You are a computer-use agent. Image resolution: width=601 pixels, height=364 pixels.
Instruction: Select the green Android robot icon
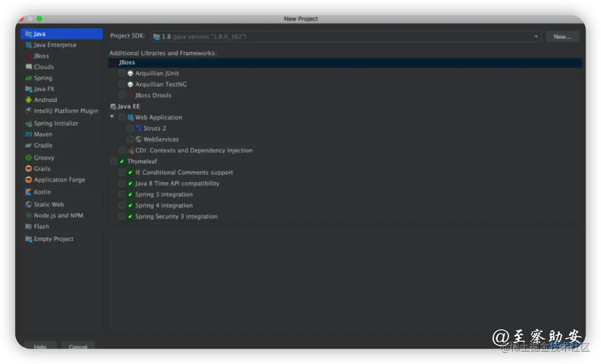click(28, 100)
